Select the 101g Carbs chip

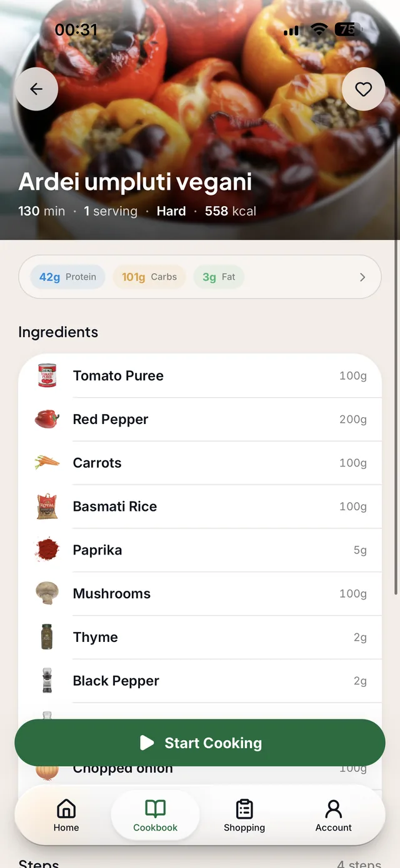[149, 277]
